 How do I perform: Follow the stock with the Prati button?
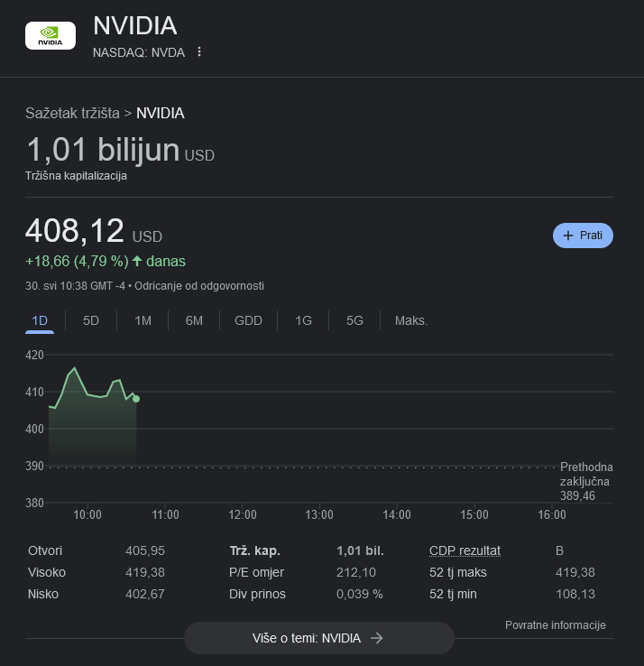coord(583,236)
